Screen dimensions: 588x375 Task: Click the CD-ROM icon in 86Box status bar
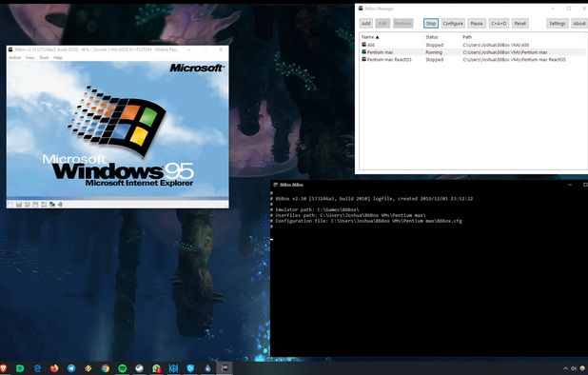click(28, 205)
